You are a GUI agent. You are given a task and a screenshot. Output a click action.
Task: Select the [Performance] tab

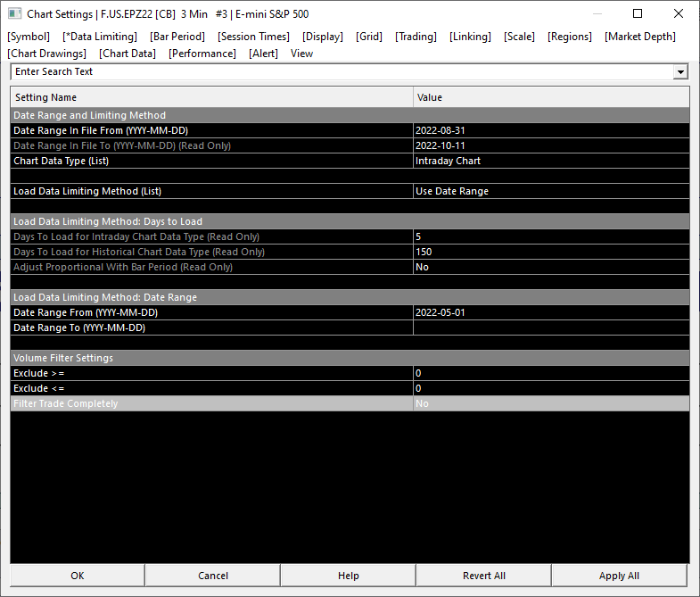click(x=202, y=54)
